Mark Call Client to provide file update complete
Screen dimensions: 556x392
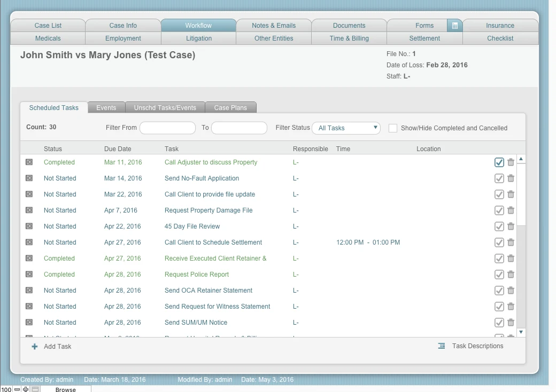click(x=499, y=194)
